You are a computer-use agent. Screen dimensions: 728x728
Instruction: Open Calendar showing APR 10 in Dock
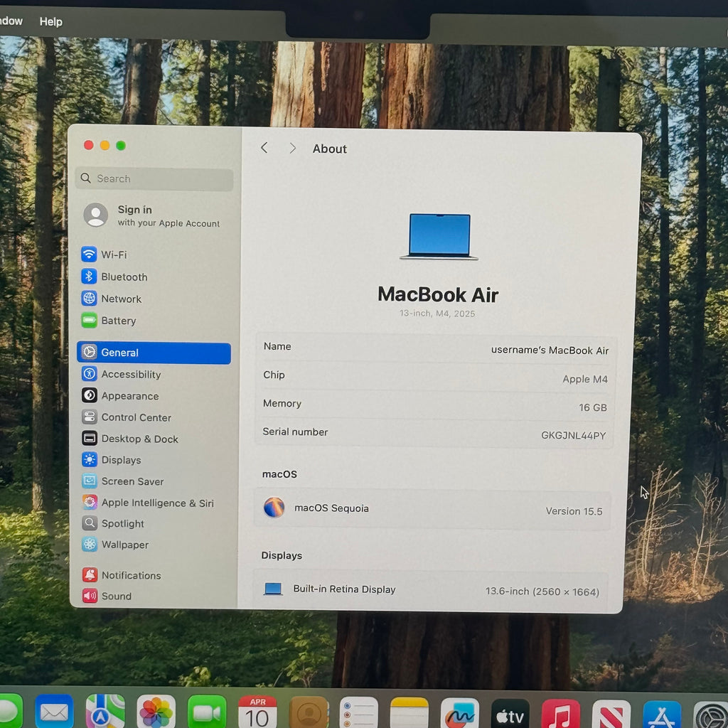tap(257, 712)
